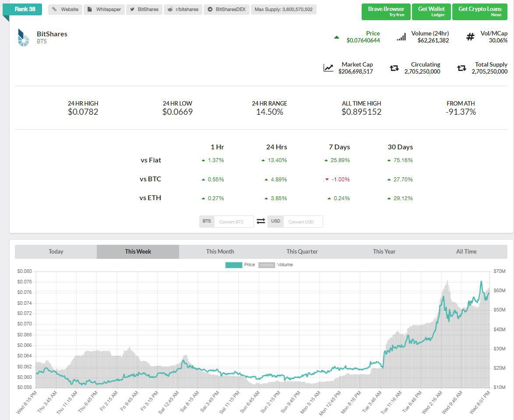The image size is (514, 420).
Task: Open the BitShares Twitter button
Action: (144, 10)
